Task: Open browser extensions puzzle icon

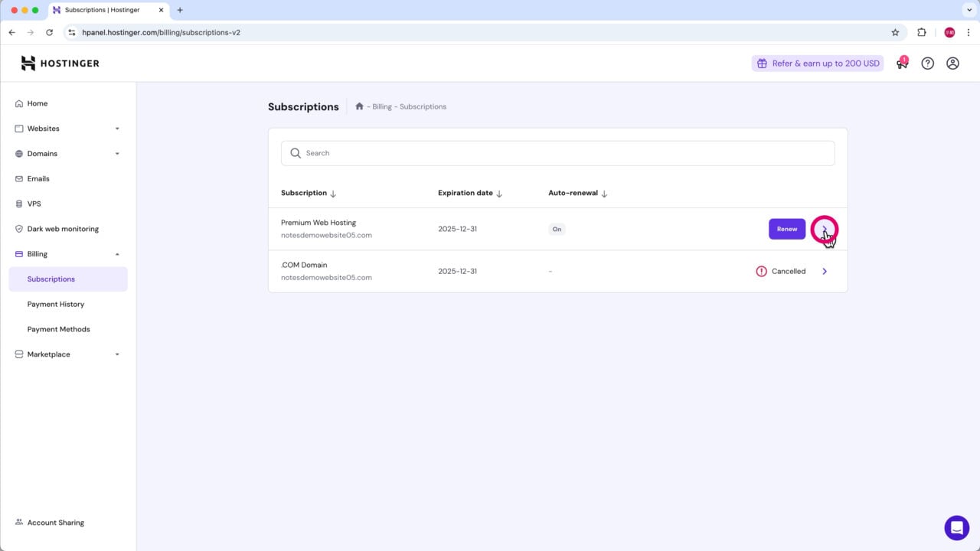Action: click(922, 32)
